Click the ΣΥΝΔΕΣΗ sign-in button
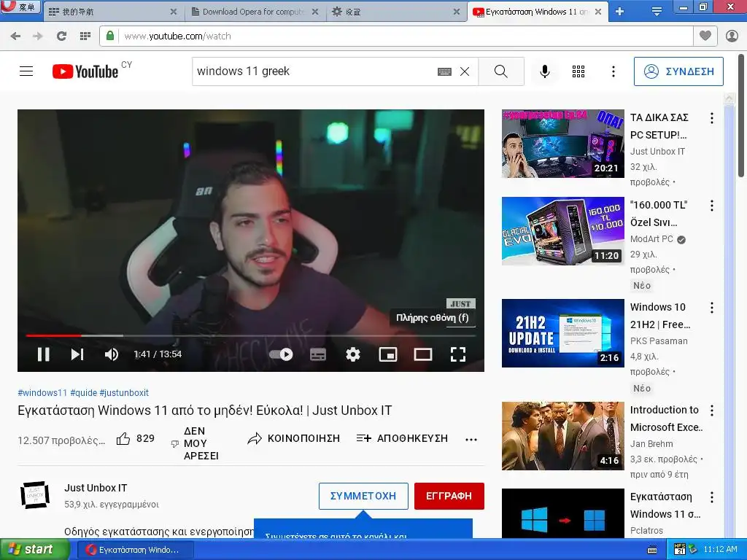The height and width of the screenshot is (560, 747). tap(678, 71)
